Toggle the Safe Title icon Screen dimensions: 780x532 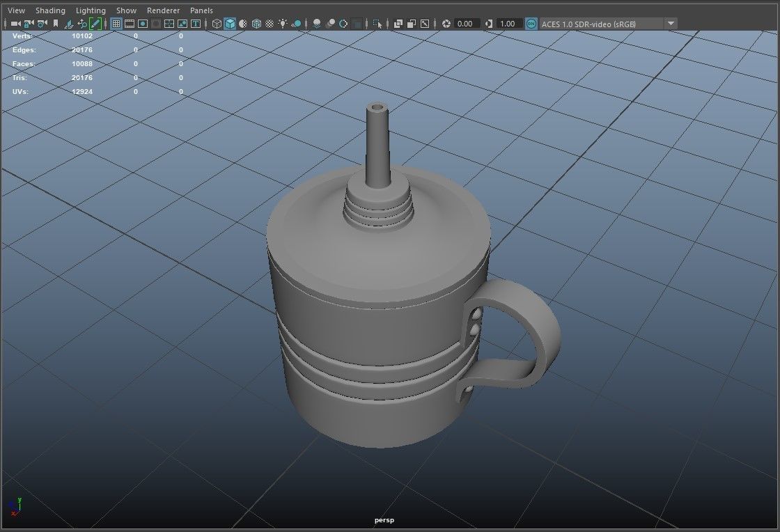pyautogui.click(x=196, y=24)
